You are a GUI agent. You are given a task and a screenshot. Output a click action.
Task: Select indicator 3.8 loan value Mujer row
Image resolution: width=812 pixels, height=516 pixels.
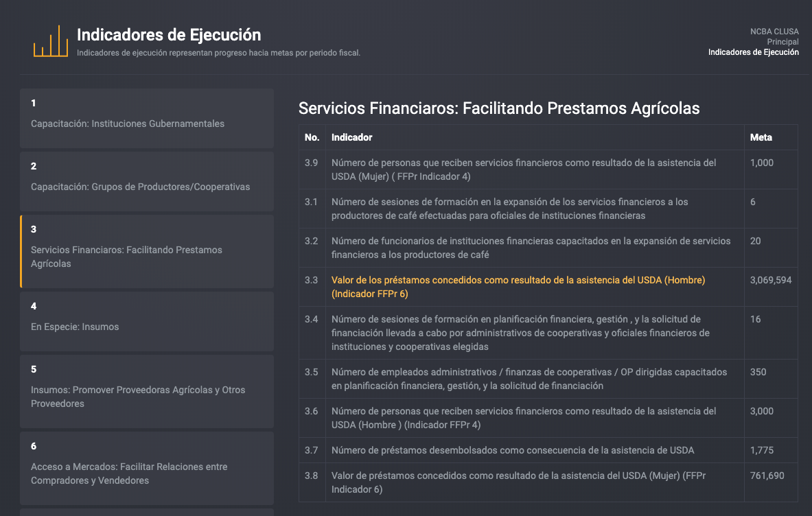tap(548, 482)
